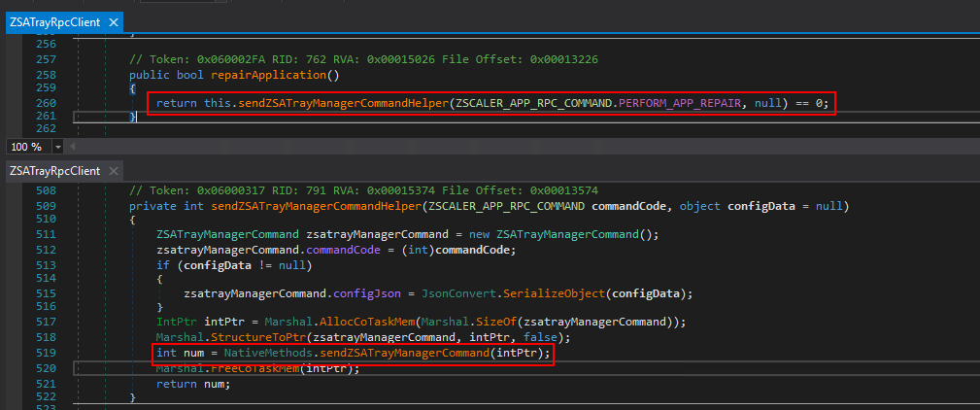The image size is (980, 410).
Task: Click line number 509 in the gutter
Action: click(x=47, y=206)
